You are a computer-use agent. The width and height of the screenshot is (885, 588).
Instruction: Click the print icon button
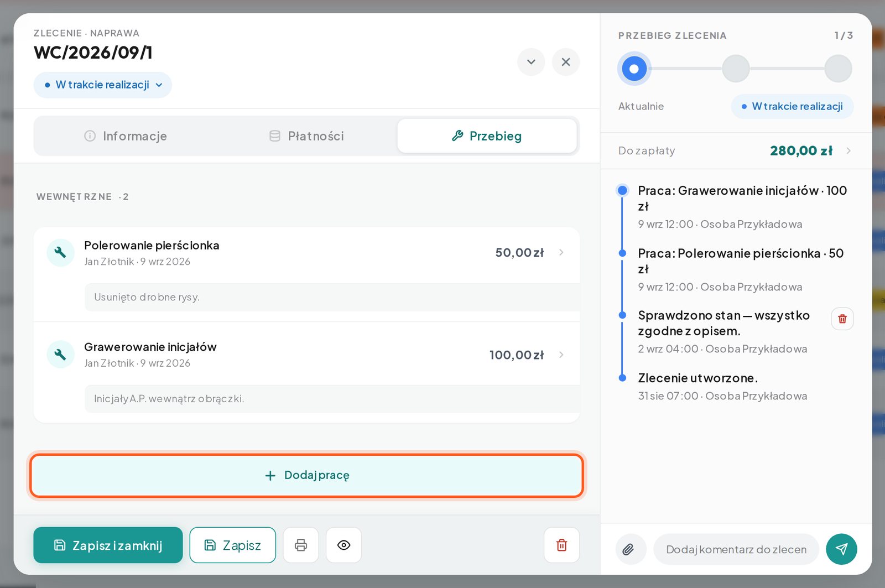click(x=301, y=545)
